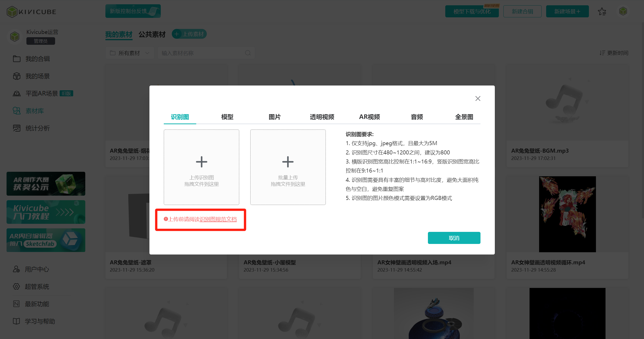Switch to the 透明视频 tab
This screenshot has width=644, height=339.
point(322,117)
